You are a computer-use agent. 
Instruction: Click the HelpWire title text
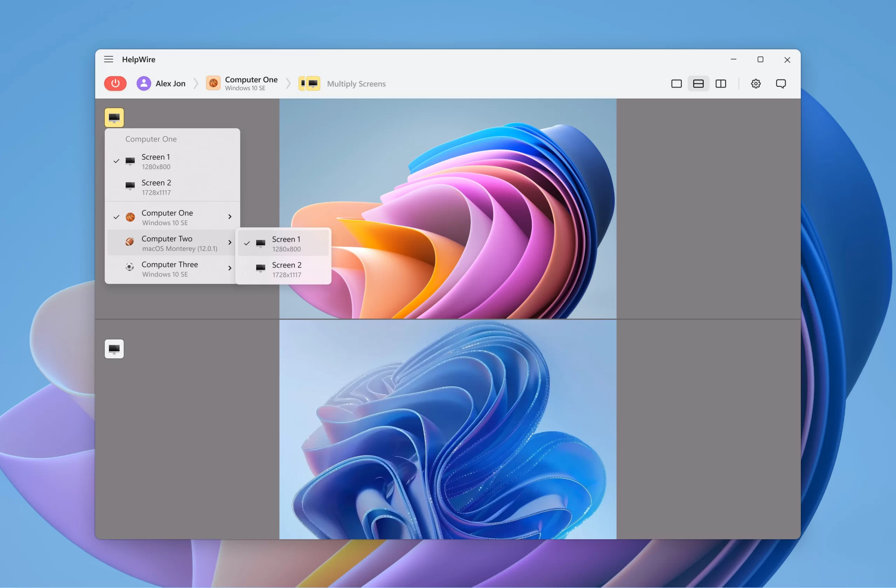pyautogui.click(x=139, y=59)
